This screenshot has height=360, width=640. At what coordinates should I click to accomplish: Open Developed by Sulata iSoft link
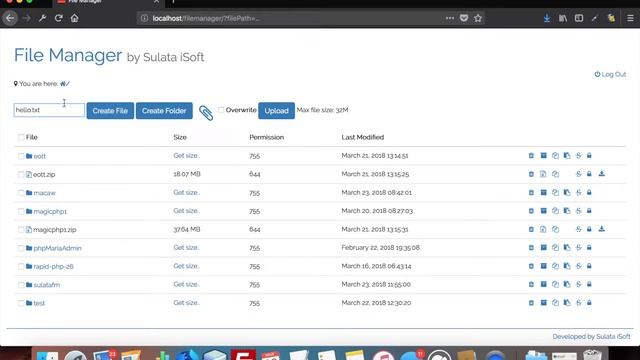[x=591, y=336]
